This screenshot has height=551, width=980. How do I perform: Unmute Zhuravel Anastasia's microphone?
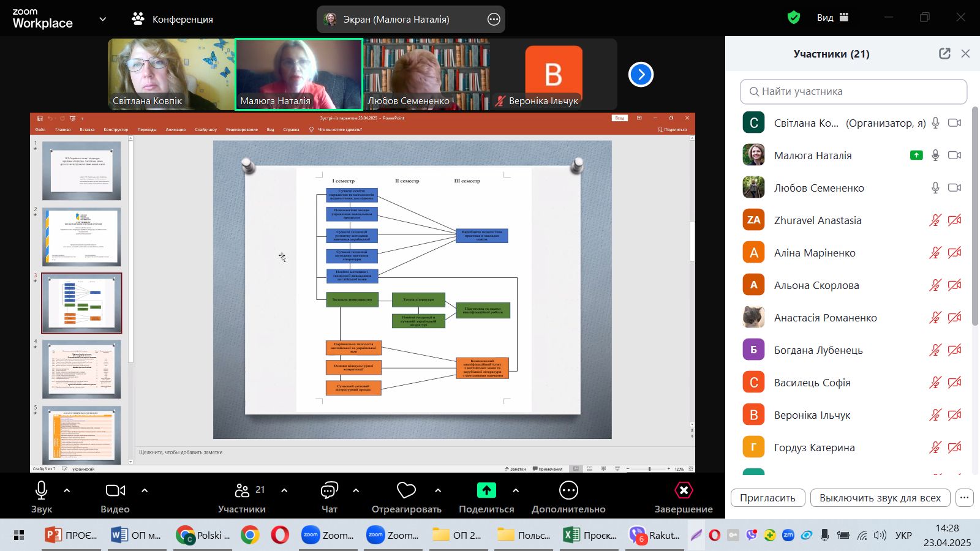click(x=935, y=220)
